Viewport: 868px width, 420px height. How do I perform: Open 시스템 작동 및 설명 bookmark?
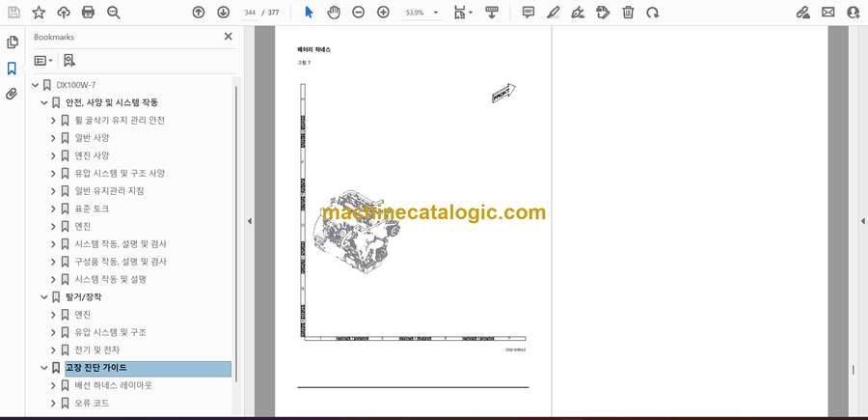(111, 279)
